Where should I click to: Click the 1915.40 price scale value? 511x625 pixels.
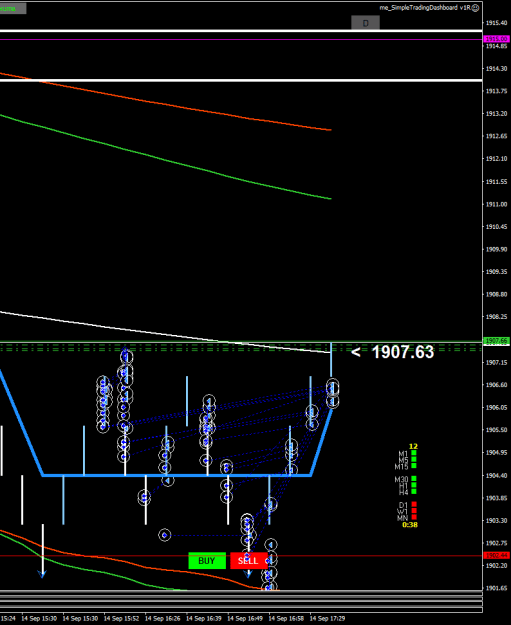pyautogui.click(x=496, y=23)
